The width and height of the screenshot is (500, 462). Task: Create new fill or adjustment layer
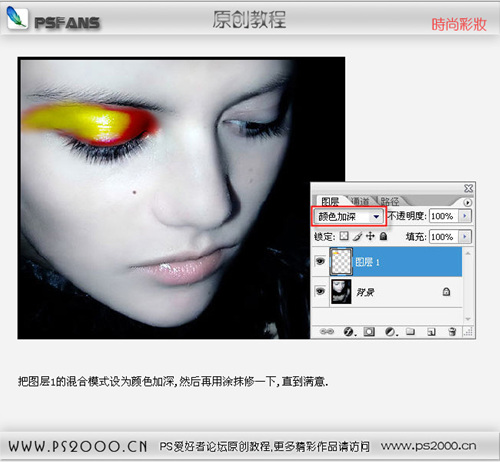[390, 332]
